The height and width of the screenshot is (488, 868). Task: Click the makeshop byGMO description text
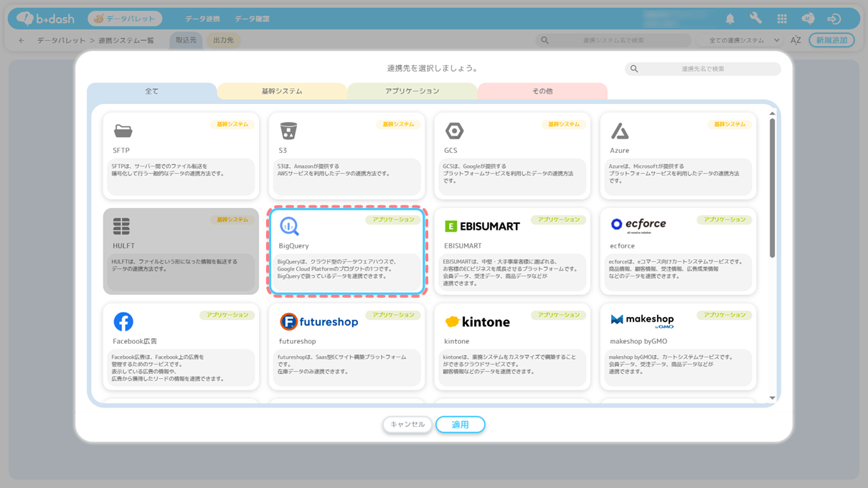tap(671, 364)
